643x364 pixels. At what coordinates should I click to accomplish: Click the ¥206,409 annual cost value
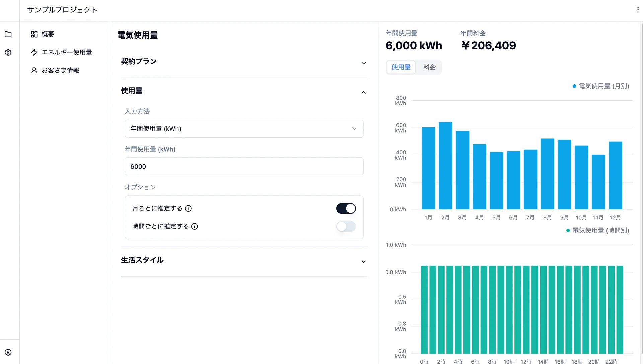click(489, 46)
